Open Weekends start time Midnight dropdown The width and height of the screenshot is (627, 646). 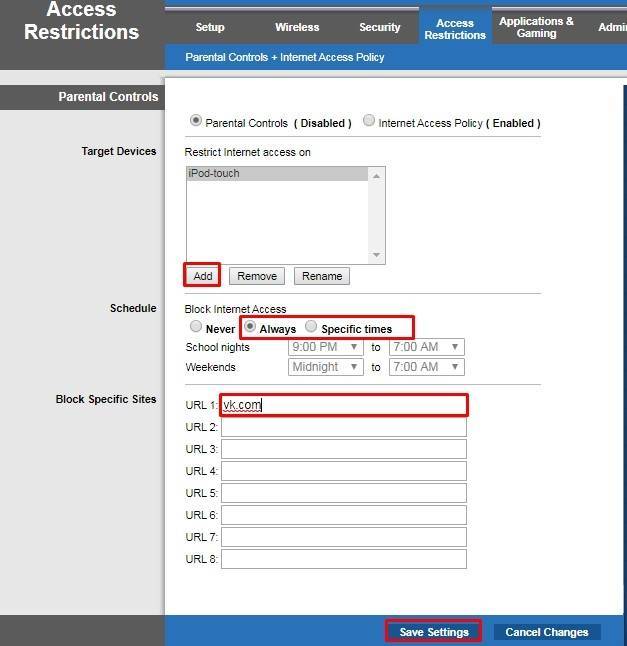pyautogui.click(x=325, y=367)
